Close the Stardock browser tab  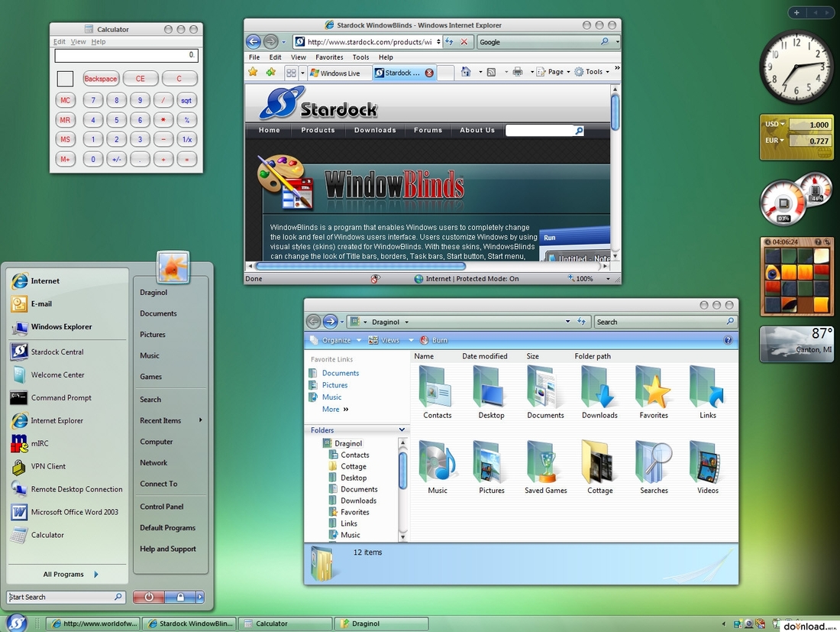point(429,73)
